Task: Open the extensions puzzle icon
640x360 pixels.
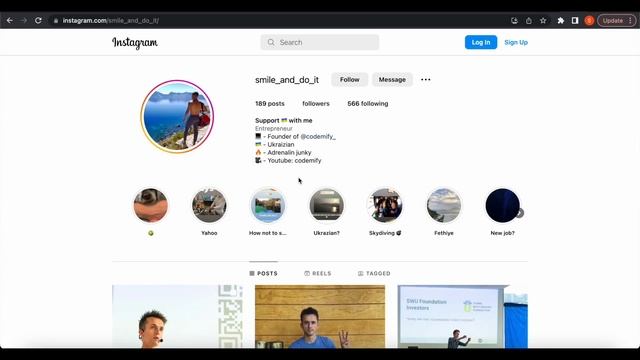Action: (x=561, y=20)
